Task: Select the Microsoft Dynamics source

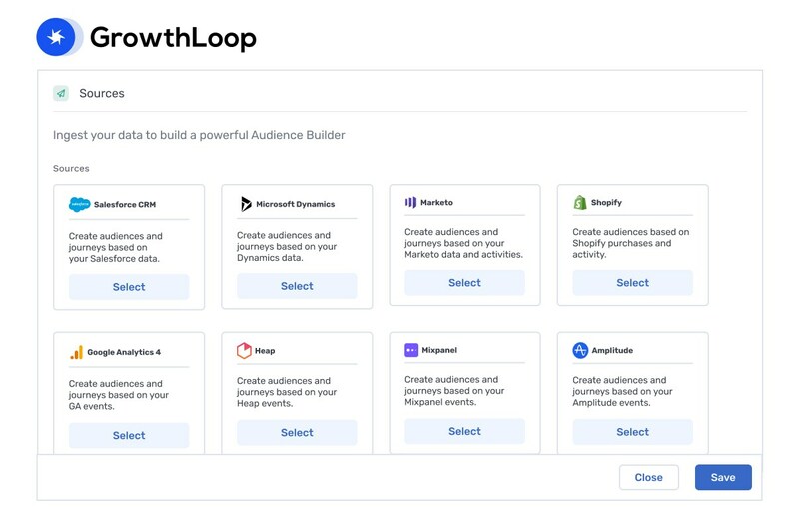Action: click(297, 286)
